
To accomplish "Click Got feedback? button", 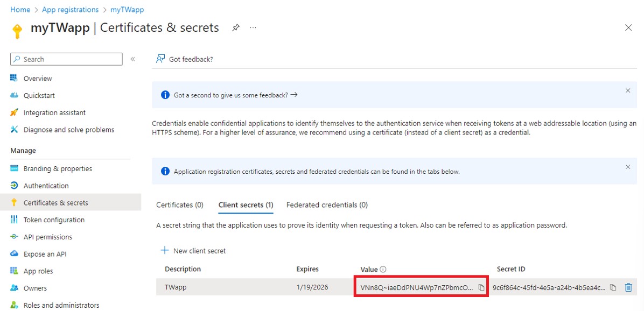I will pyautogui.click(x=184, y=59).
